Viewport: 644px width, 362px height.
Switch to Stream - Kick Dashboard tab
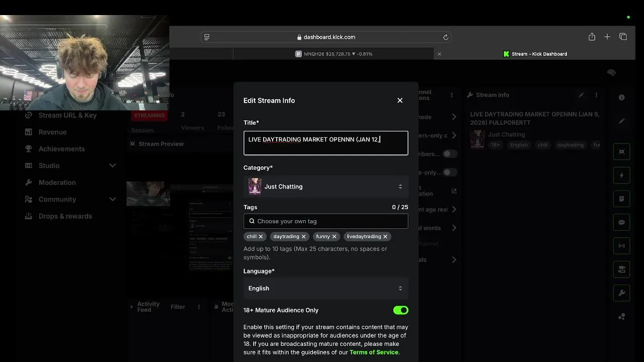(x=535, y=54)
